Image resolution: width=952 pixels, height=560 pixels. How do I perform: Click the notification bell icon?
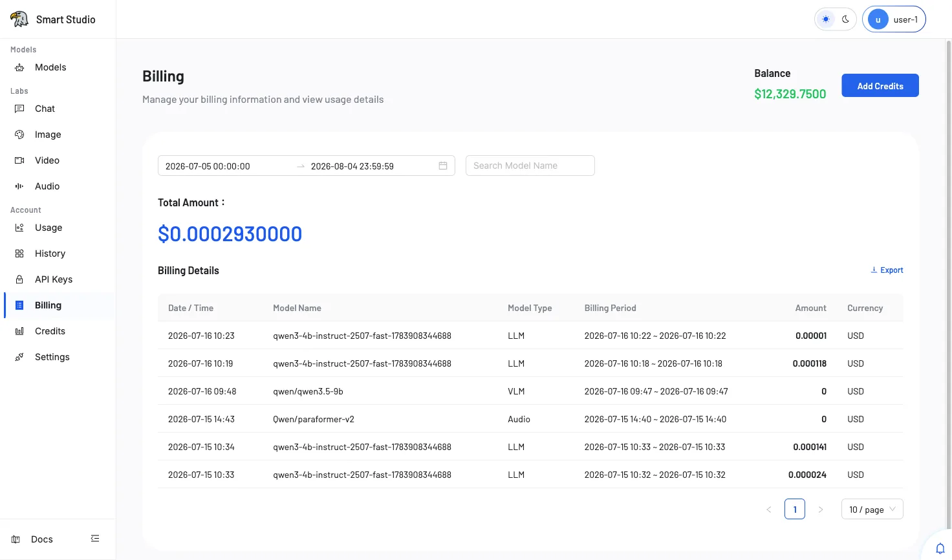coord(940,548)
